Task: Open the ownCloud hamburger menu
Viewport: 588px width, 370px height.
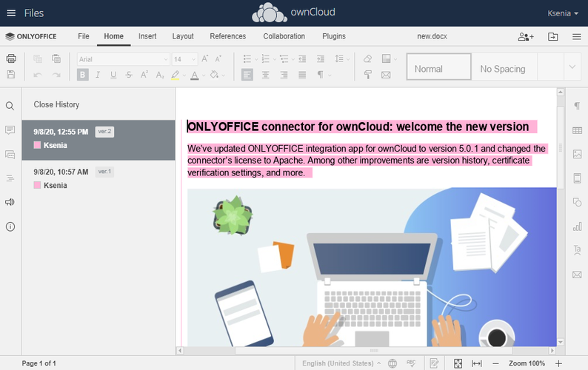Action: (x=11, y=13)
